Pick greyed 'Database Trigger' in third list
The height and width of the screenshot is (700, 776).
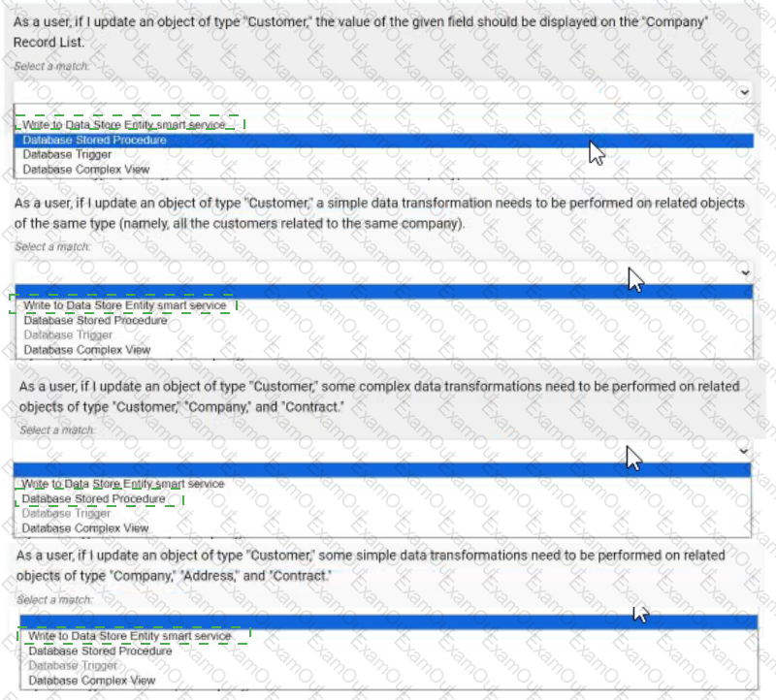point(66,514)
